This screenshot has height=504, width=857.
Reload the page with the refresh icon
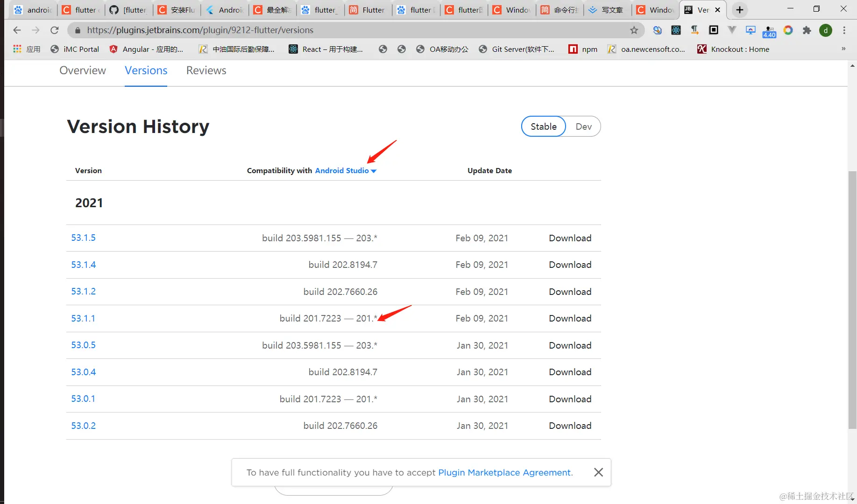(x=55, y=30)
